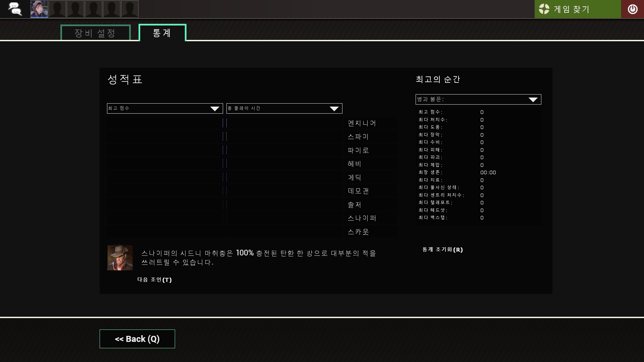Click the Sniper portrait next to the tip text
Viewport: 644px width, 362px height.
click(x=120, y=257)
